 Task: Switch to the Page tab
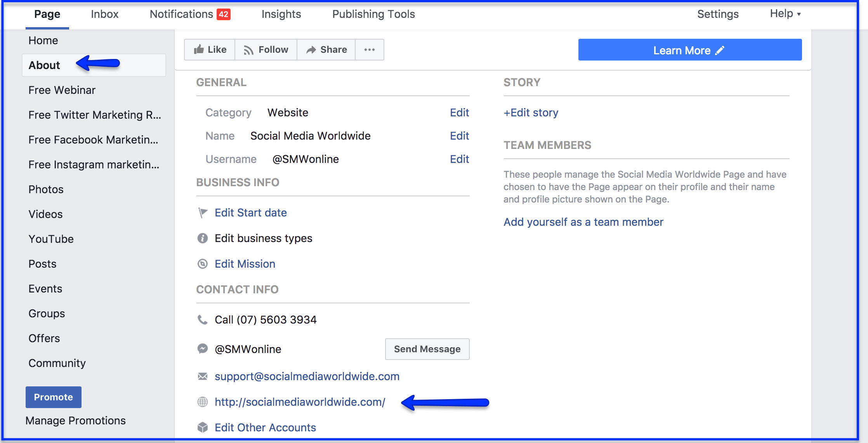47,14
